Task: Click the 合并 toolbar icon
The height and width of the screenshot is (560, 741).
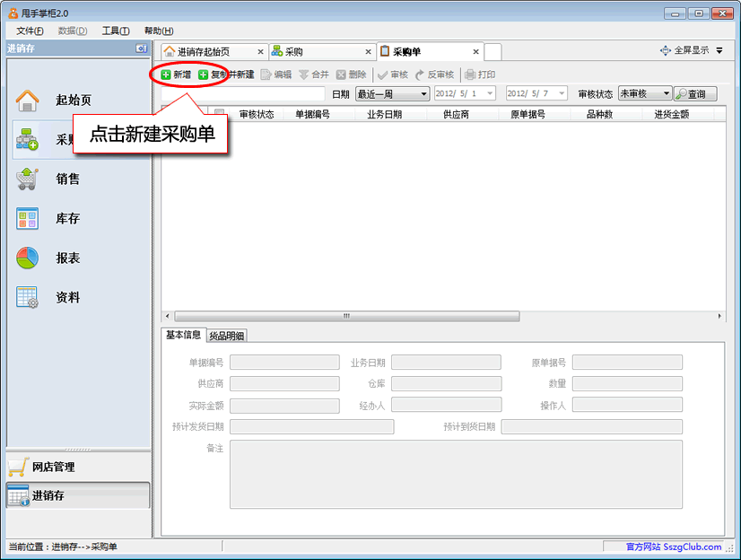Action: pyautogui.click(x=304, y=74)
